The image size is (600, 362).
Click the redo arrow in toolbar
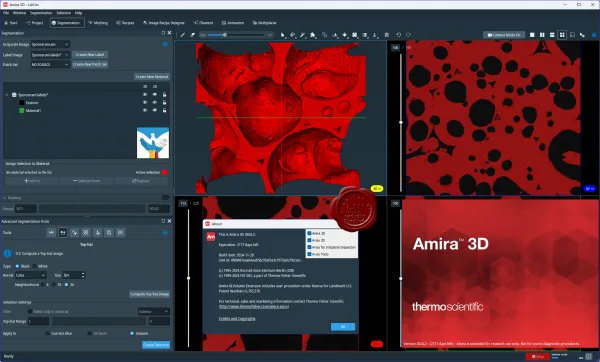click(x=408, y=35)
